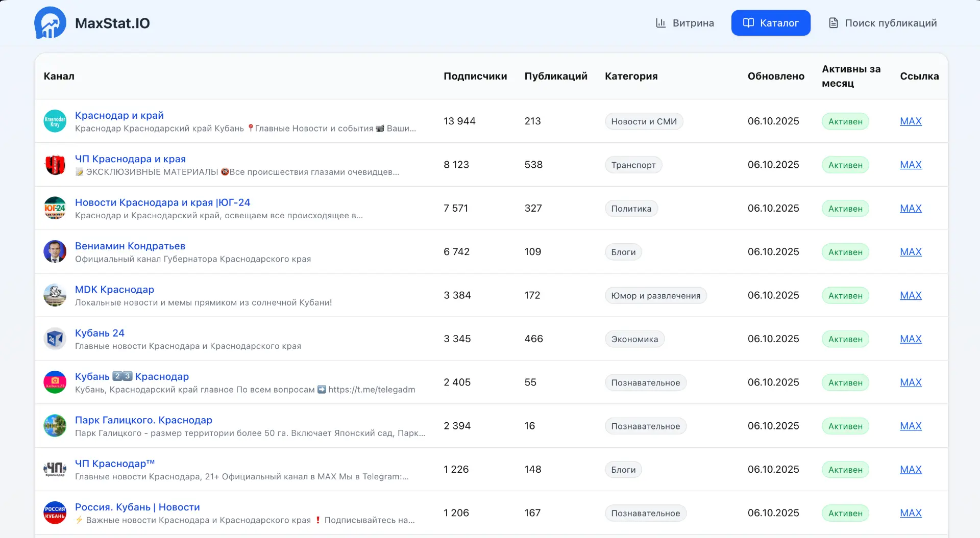Click the ЮГ-24 channel avatar icon
This screenshot has height=538, width=980.
point(55,208)
